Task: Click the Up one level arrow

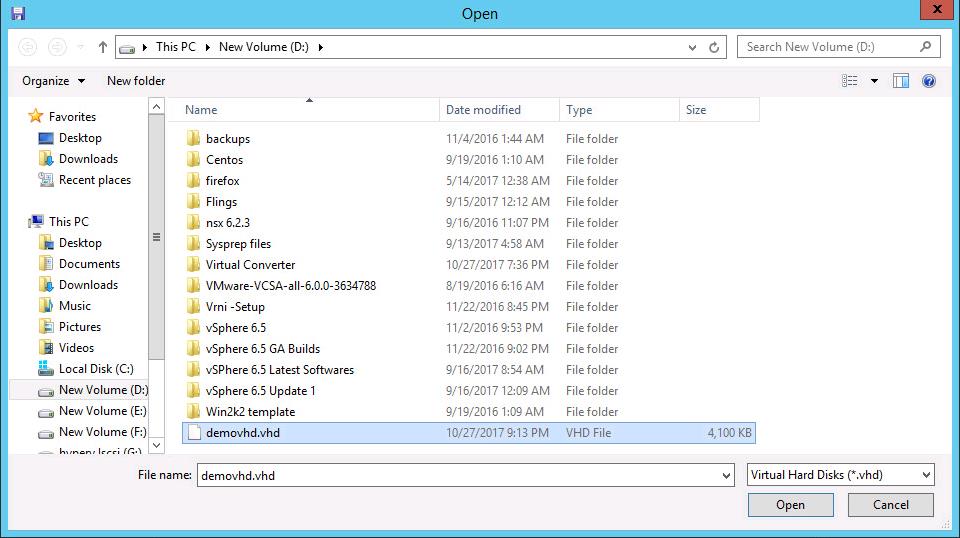Action: pyautogui.click(x=102, y=47)
